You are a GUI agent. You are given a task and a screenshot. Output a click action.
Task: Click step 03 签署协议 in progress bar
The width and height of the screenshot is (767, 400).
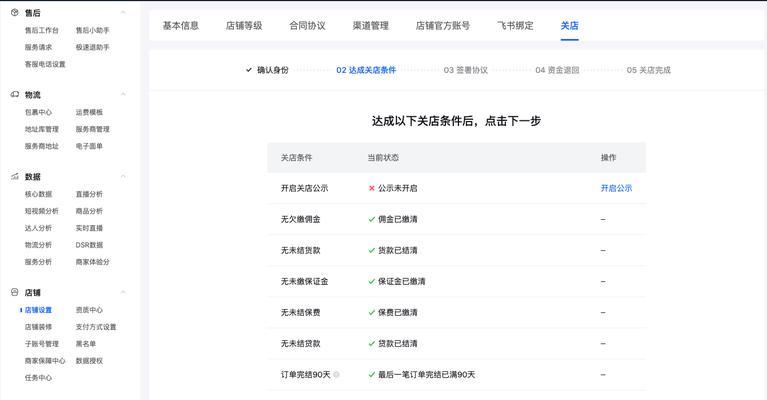tap(466, 70)
